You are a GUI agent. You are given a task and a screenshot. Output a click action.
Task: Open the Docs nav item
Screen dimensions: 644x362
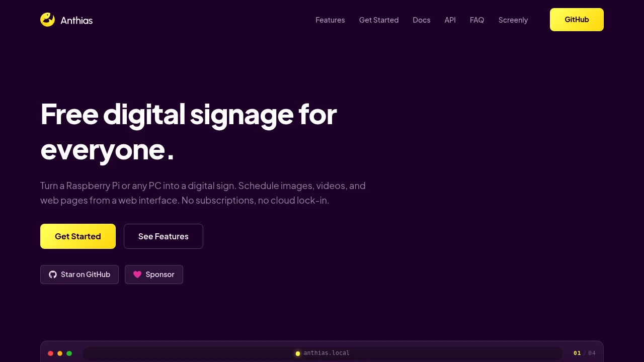tap(422, 20)
